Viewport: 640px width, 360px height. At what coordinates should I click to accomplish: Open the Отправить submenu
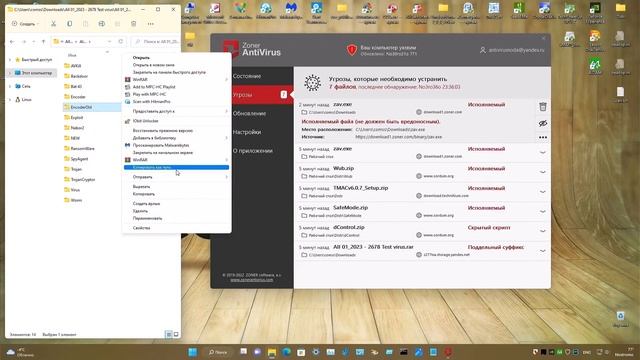tap(176, 177)
